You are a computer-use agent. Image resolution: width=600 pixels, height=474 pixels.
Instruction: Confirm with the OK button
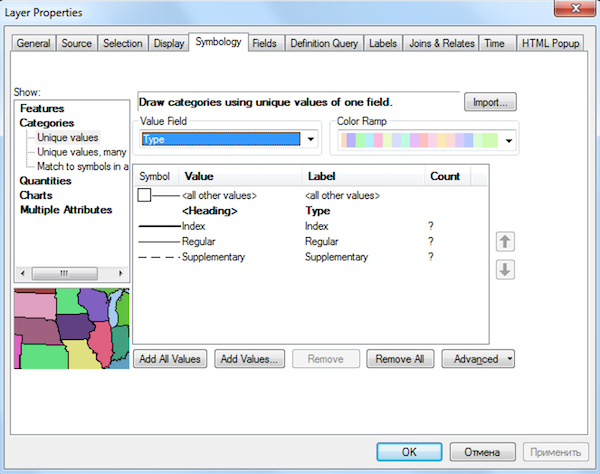(x=409, y=452)
